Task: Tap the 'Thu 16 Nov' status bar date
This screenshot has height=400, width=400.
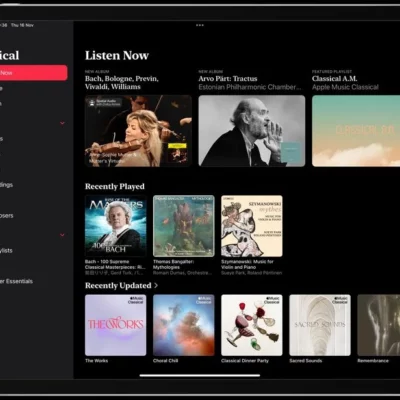Action: (22, 25)
